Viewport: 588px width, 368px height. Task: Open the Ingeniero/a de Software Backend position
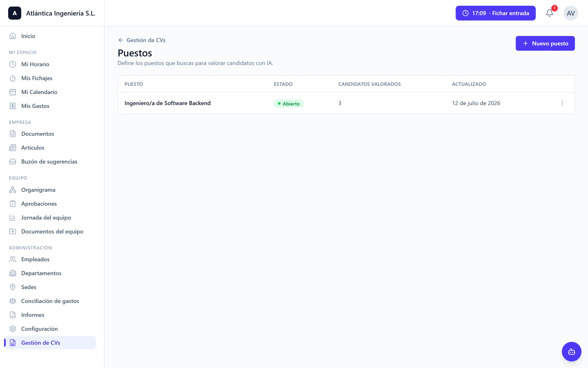click(x=167, y=103)
